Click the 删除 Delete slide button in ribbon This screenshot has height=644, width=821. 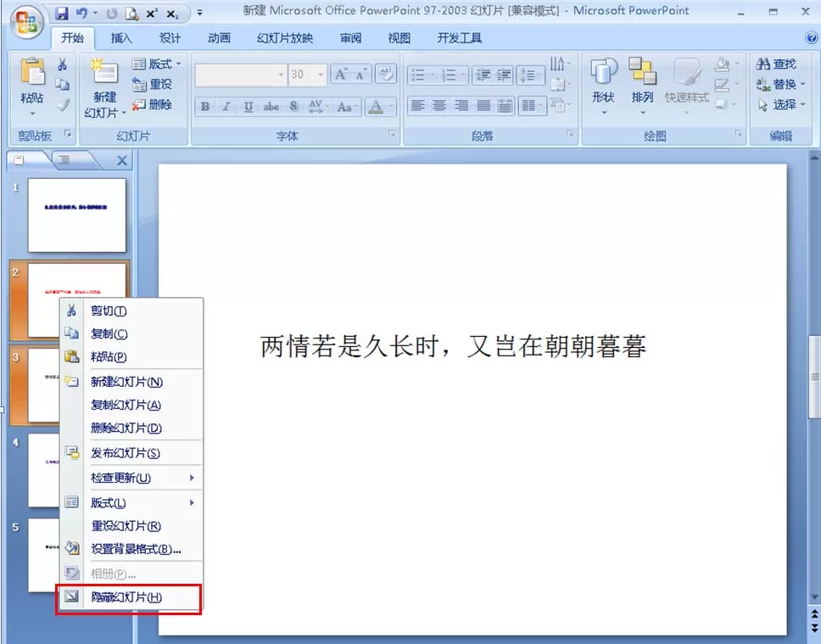(x=153, y=105)
